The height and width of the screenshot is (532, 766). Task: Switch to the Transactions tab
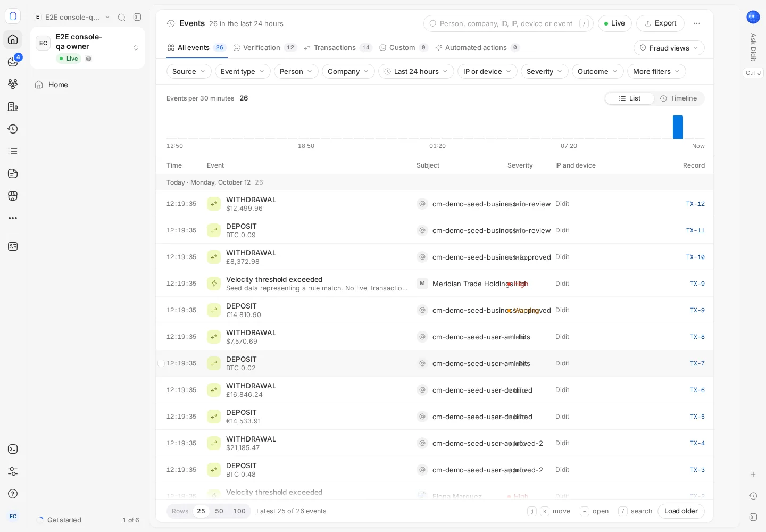click(x=338, y=48)
